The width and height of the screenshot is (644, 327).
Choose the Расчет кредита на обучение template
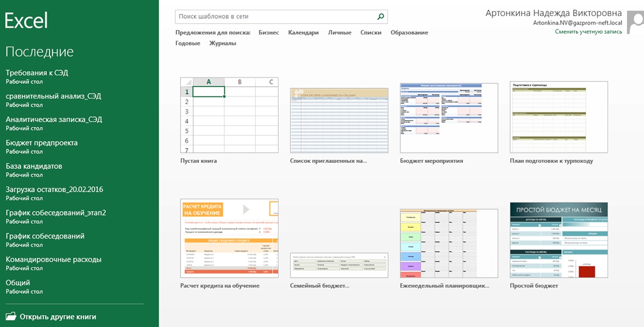pyautogui.click(x=229, y=238)
